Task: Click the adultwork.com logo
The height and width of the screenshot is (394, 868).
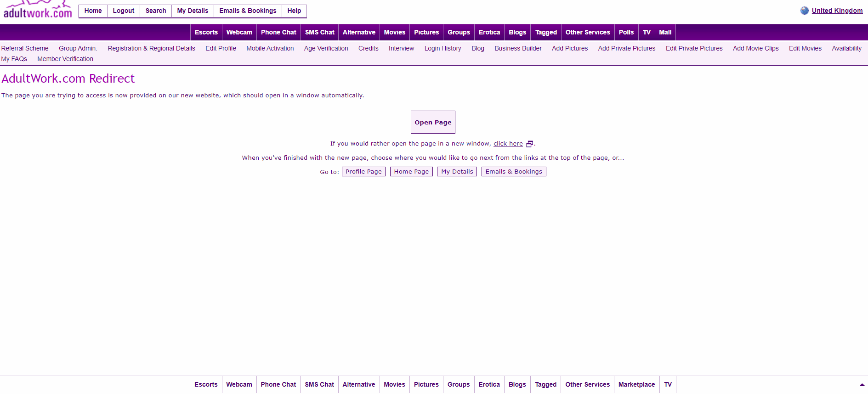Action: pyautogui.click(x=38, y=10)
